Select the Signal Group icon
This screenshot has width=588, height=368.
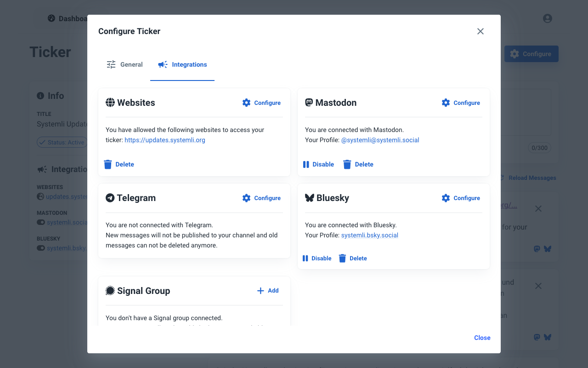[110, 290]
